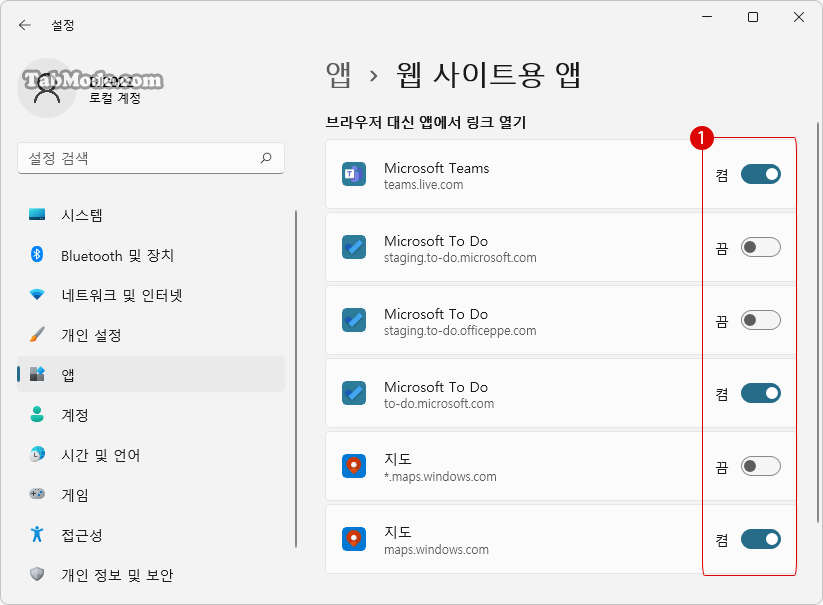Viewport: 823px width, 605px height.
Task: Click the 웹 사이트용 앱 page title
Action: pos(488,75)
